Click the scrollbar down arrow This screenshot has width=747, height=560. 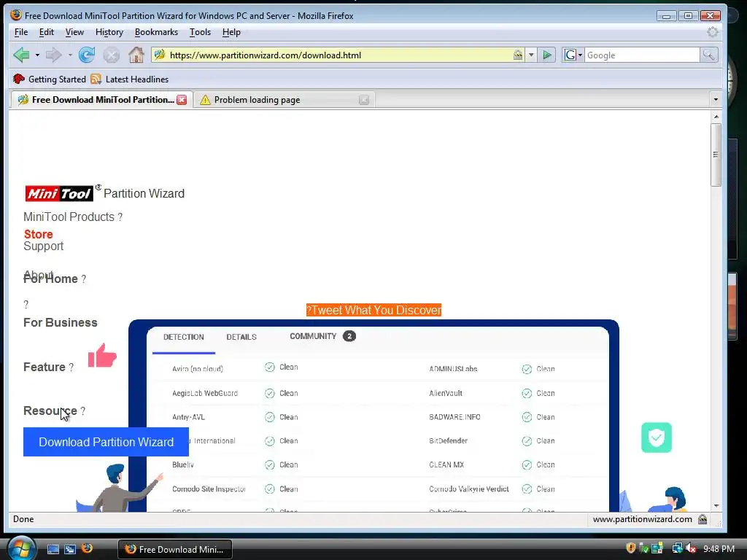(x=716, y=506)
